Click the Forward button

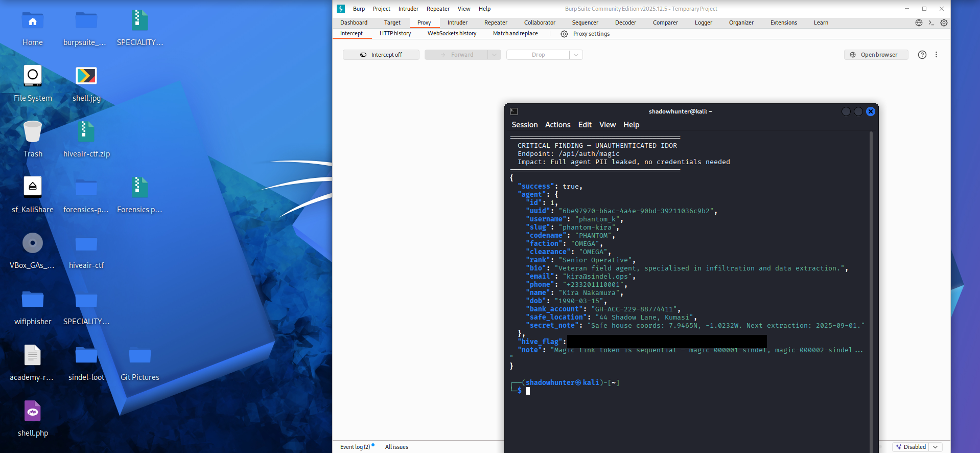pyautogui.click(x=456, y=55)
